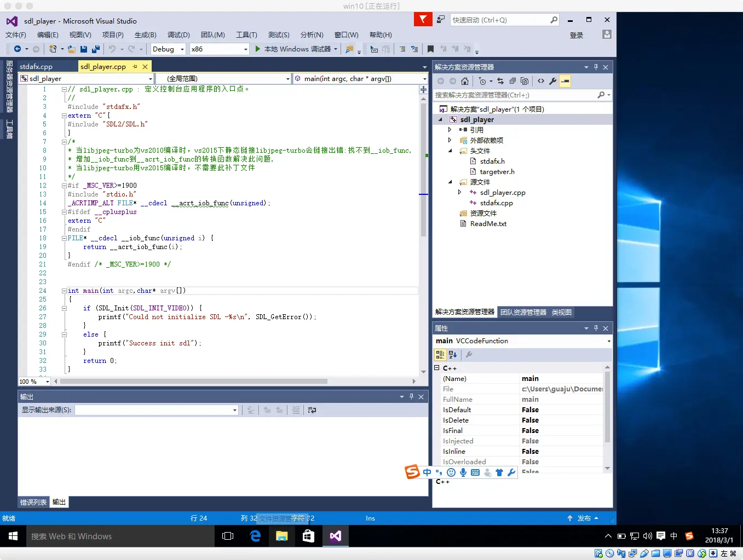Click the Navigate Backward arrow in main toolbar

[18, 49]
